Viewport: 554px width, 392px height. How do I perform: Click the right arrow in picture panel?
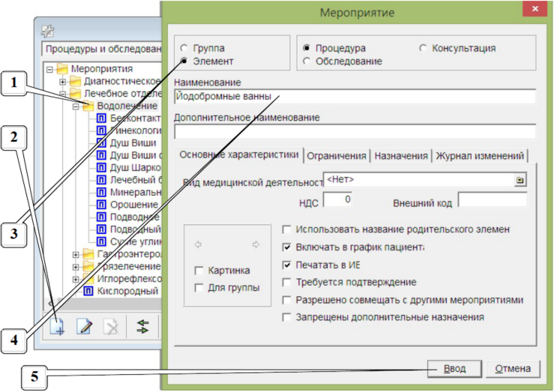pyautogui.click(x=256, y=244)
